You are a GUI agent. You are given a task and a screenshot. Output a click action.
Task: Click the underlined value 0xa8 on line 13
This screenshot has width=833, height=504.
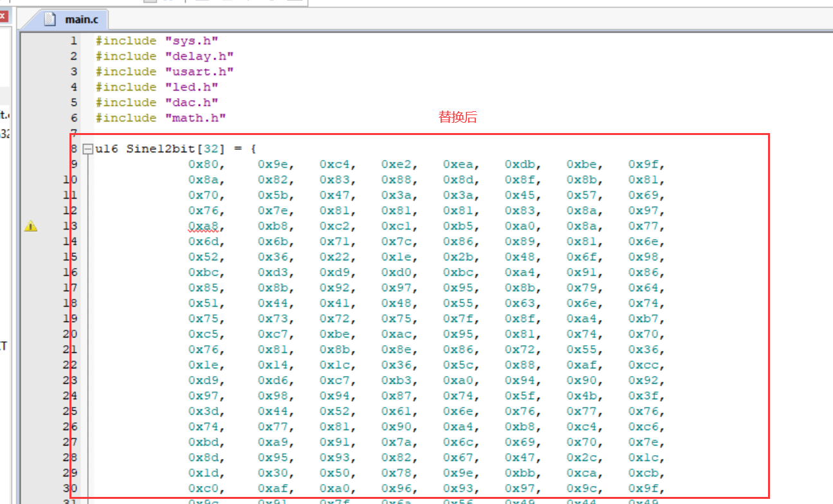204,226
